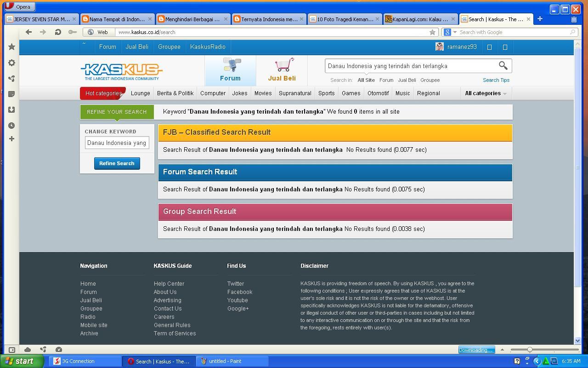
Task: Expand the zoom level arrow near slider
Action: click(502, 350)
